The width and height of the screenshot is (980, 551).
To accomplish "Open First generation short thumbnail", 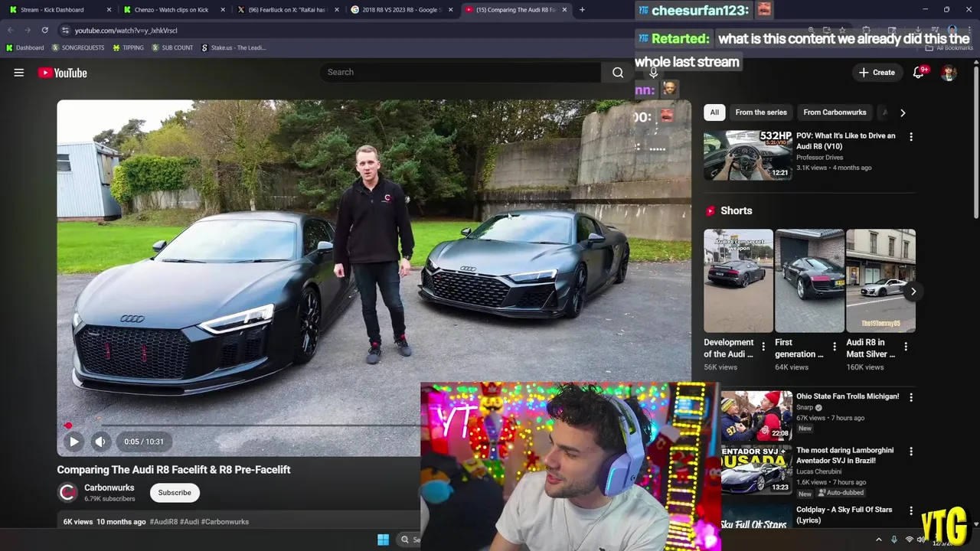I will [809, 281].
